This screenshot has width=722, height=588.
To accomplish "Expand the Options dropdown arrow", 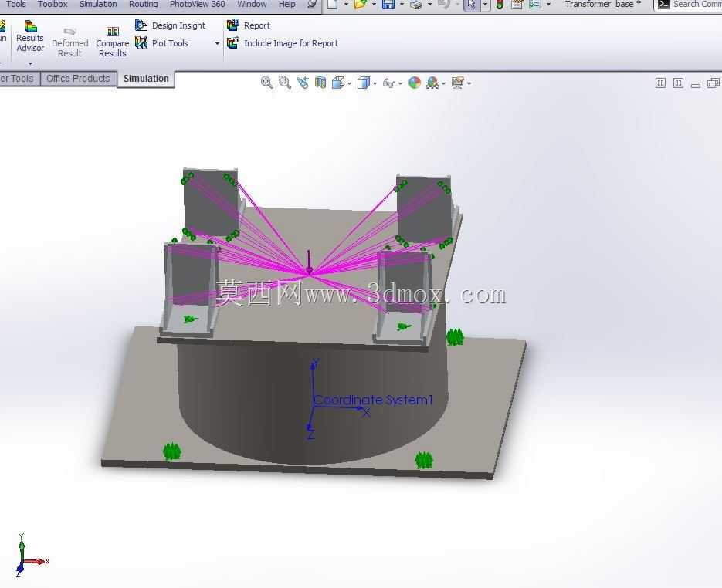I will [548, 5].
